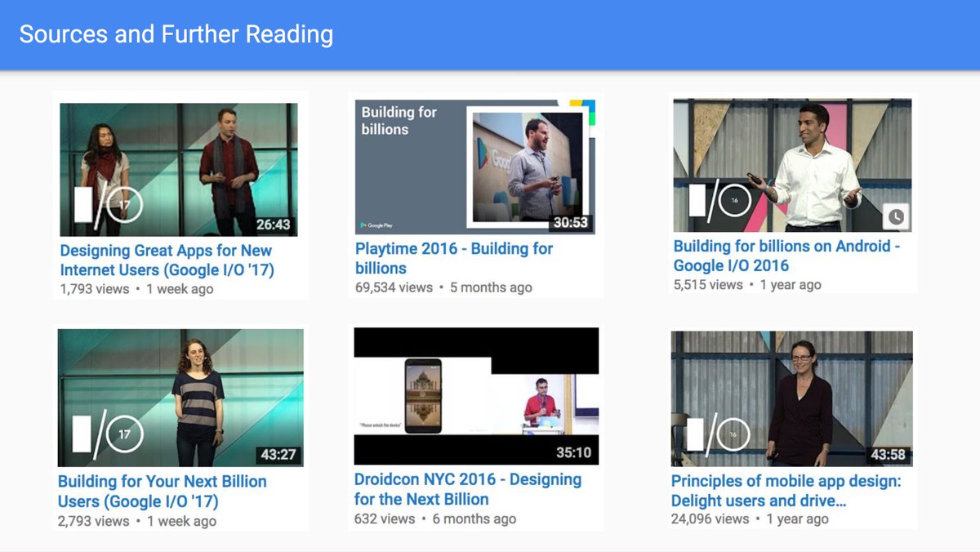Screen dimensions: 980x552
Task: Click the 'Playtime 2016 - Building for billions' title link
Action: point(454,258)
